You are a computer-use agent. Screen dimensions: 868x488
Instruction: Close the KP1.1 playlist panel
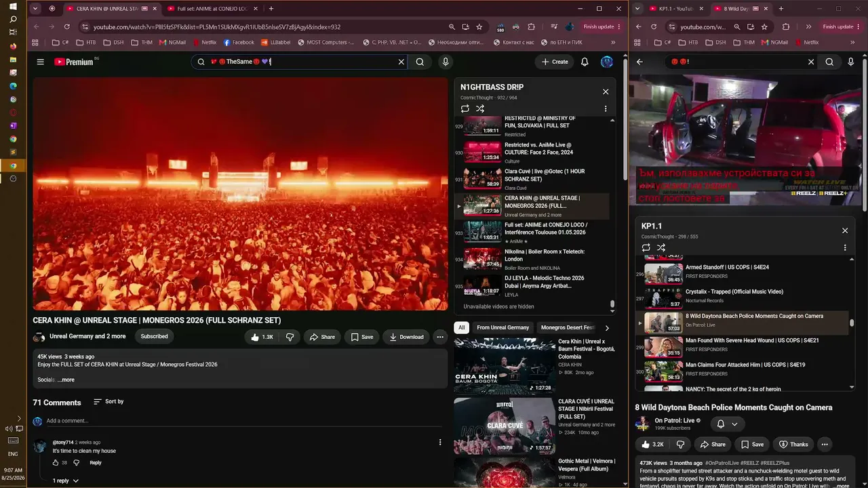pos(845,230)
